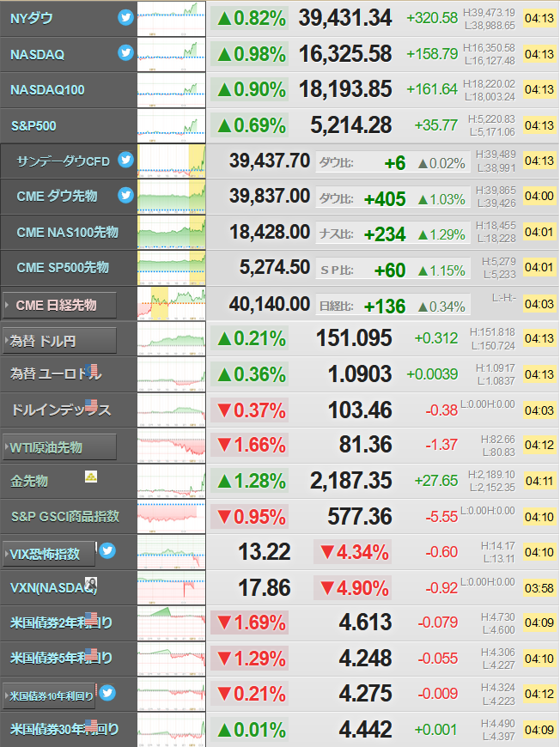This screenshot has width=560, height=747.
Task: Click the 日経比 +136 cell
Action: click(x=393, y=306)
